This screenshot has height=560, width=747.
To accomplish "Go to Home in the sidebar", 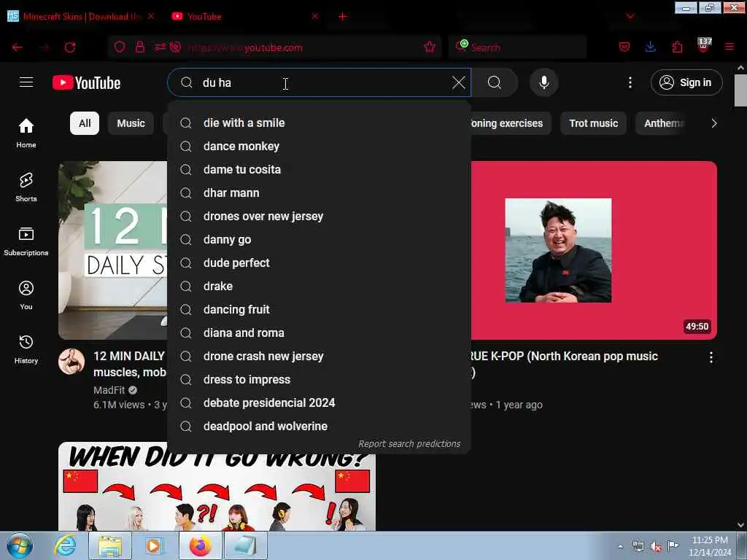I will [x=26, y=133].
